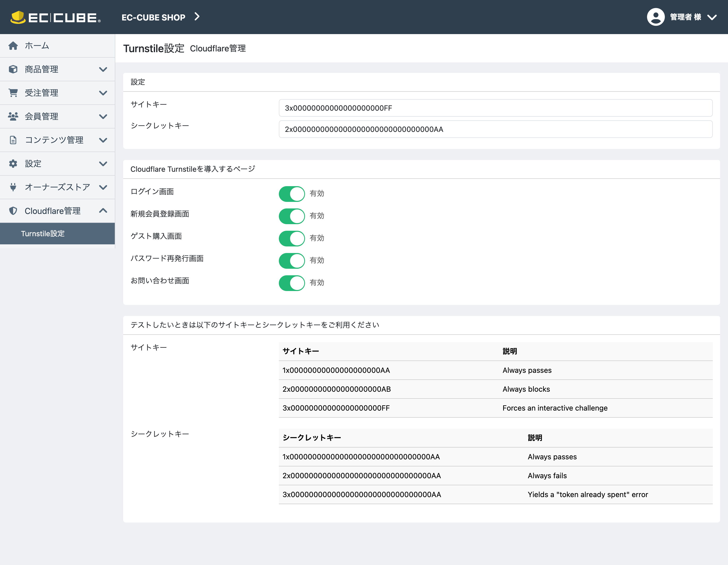Toggle 新規会員登録画面 switch

click(292, 216)
